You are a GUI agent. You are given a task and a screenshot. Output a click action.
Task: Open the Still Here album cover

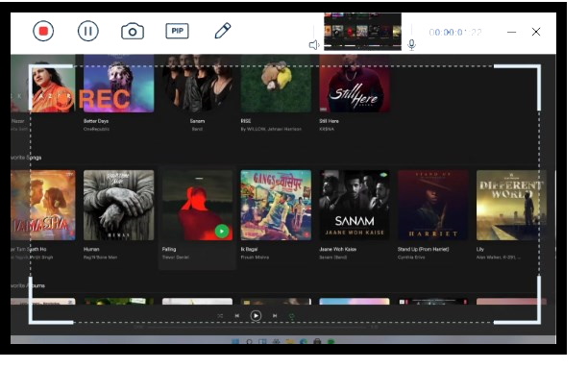point(355,84)
